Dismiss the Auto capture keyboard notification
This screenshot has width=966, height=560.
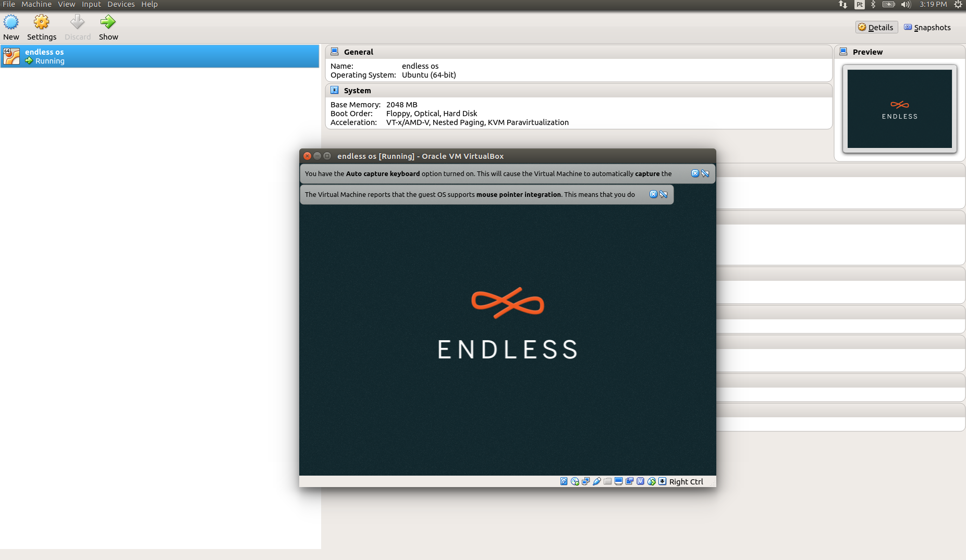coord(695,173)
